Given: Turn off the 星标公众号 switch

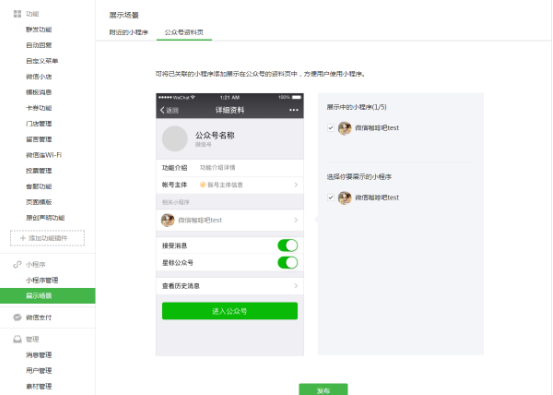Looking at the screenshot, I should (x=288, y=263).
